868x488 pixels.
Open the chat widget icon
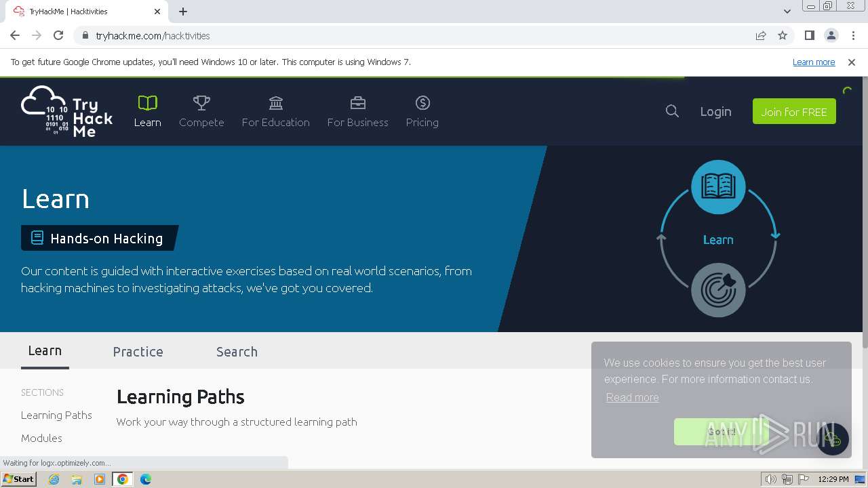[x=833, y=439]
